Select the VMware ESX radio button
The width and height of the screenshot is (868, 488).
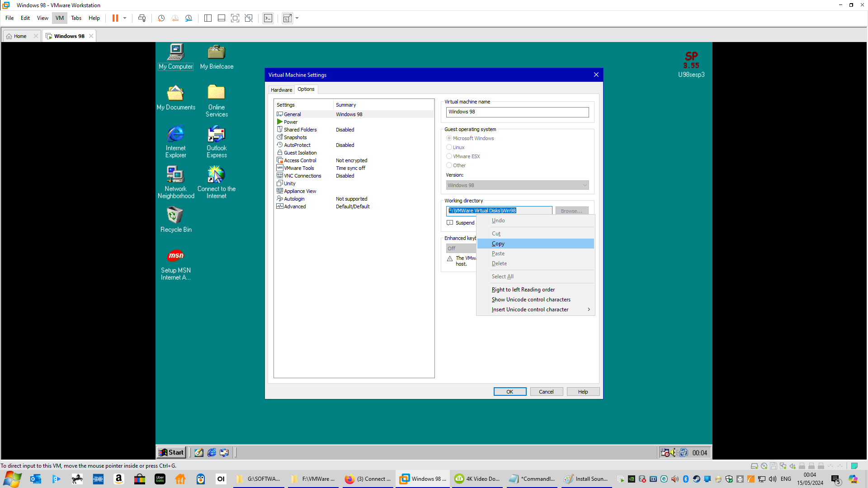click(449, 156)
